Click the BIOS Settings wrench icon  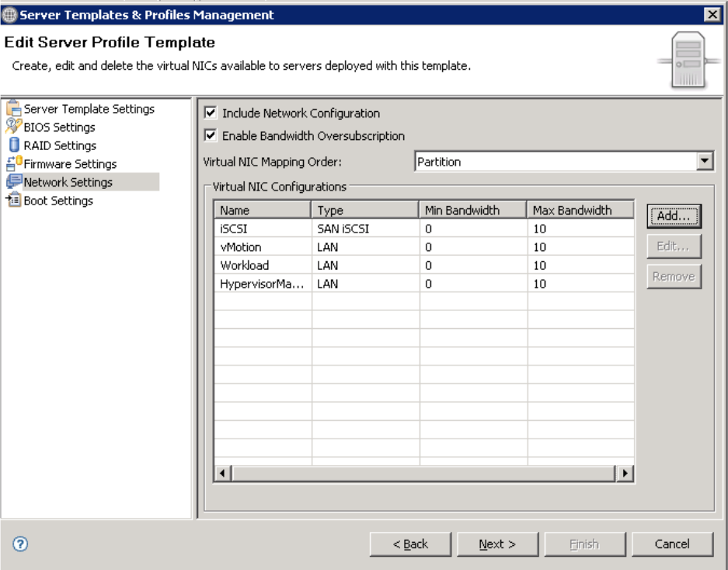[15, 128]
